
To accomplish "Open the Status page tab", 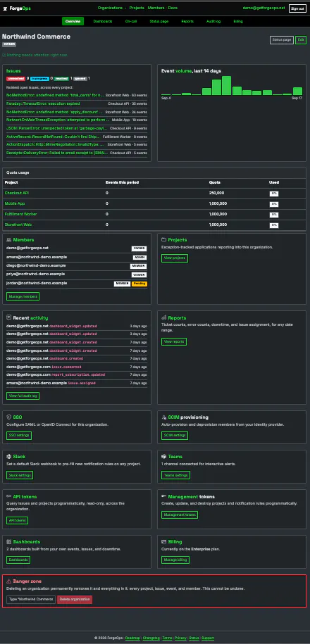I will pyautogui.click(x=159, y=21).
